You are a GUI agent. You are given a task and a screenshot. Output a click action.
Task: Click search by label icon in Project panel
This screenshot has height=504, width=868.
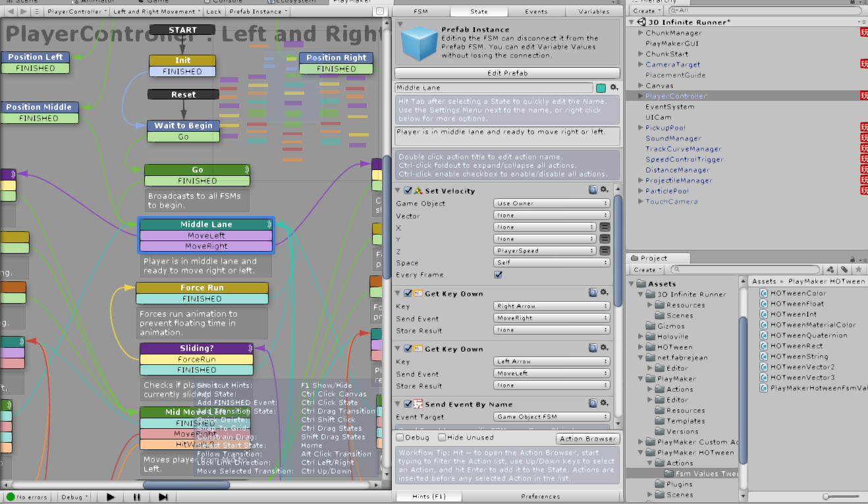point(845,269)
